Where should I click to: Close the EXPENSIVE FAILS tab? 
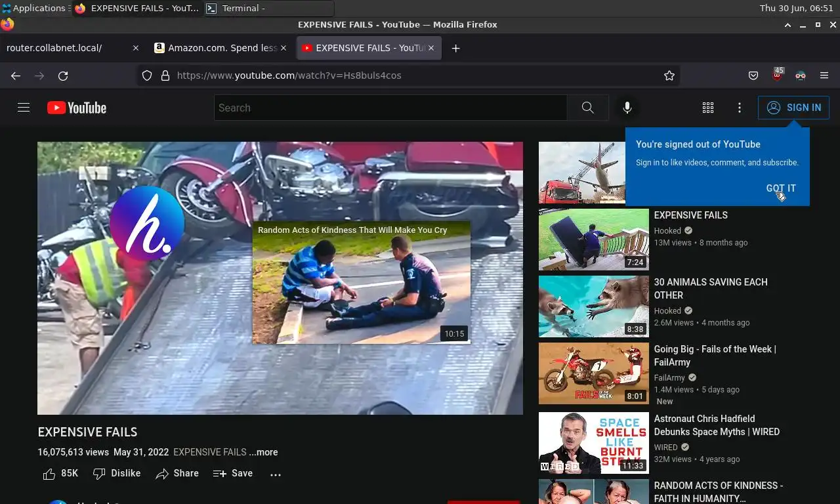click(431, 48)
